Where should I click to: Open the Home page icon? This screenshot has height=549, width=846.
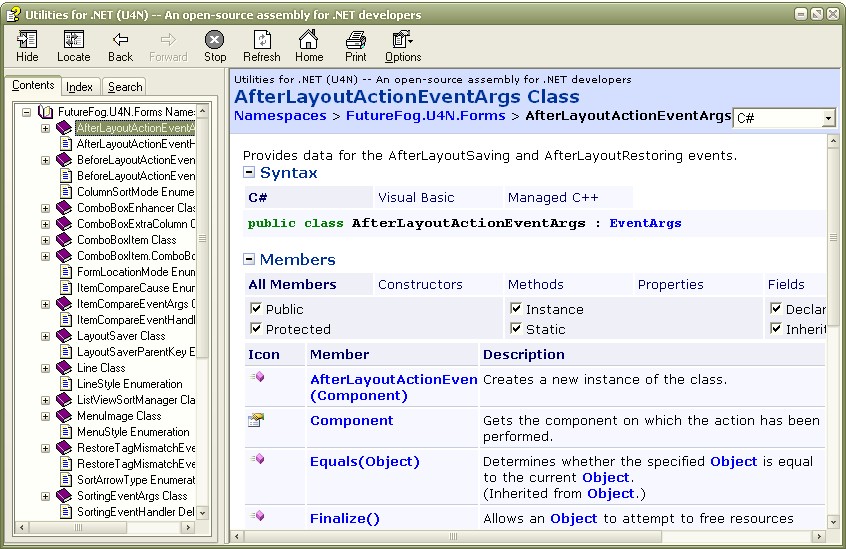pos(309,39)
